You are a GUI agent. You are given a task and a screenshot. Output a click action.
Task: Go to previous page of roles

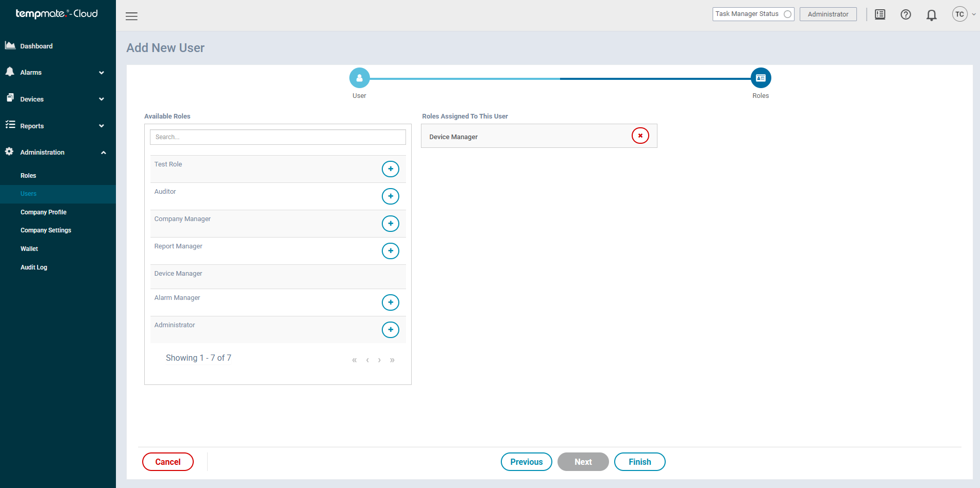click(x=367, y=360)
